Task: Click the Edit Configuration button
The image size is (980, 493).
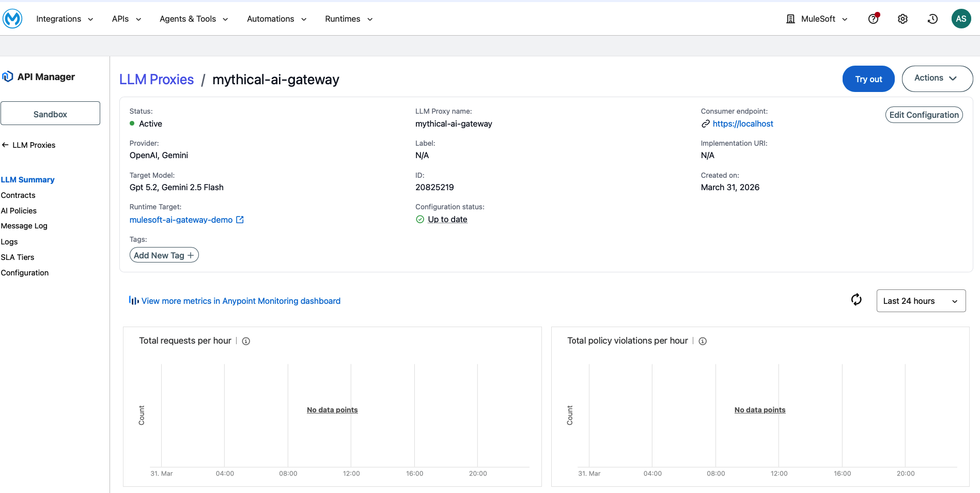Action: 924,115
